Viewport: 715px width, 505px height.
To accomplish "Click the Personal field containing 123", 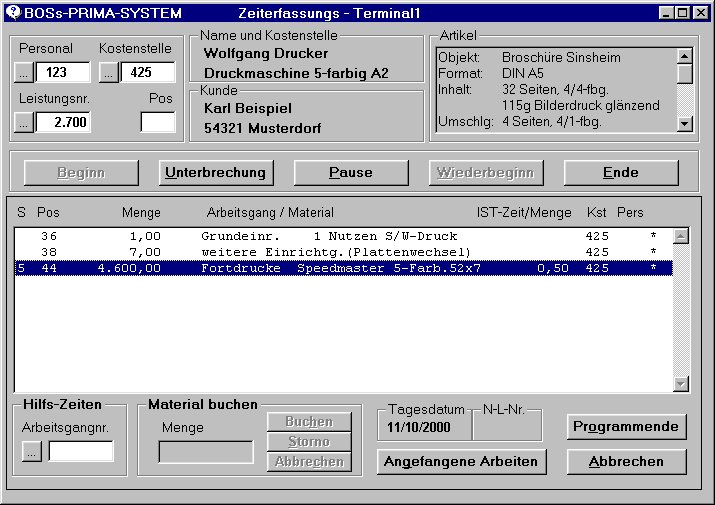I will click(63, 73).
